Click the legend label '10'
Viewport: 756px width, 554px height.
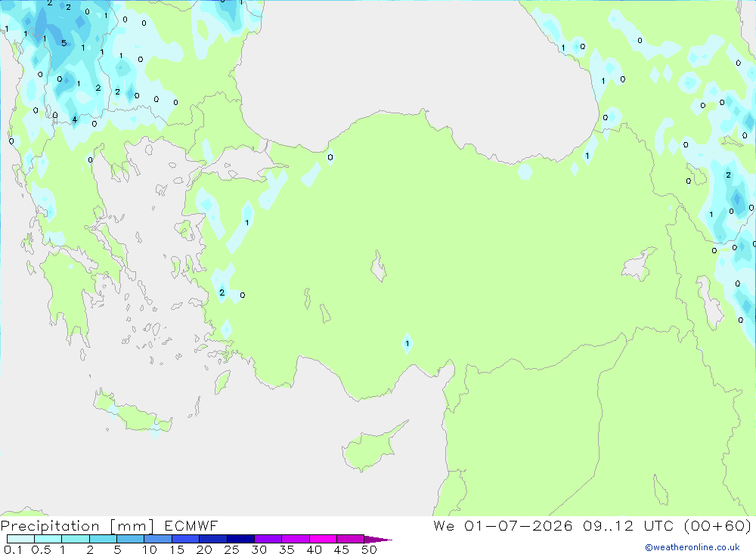(x=150, y=549)
